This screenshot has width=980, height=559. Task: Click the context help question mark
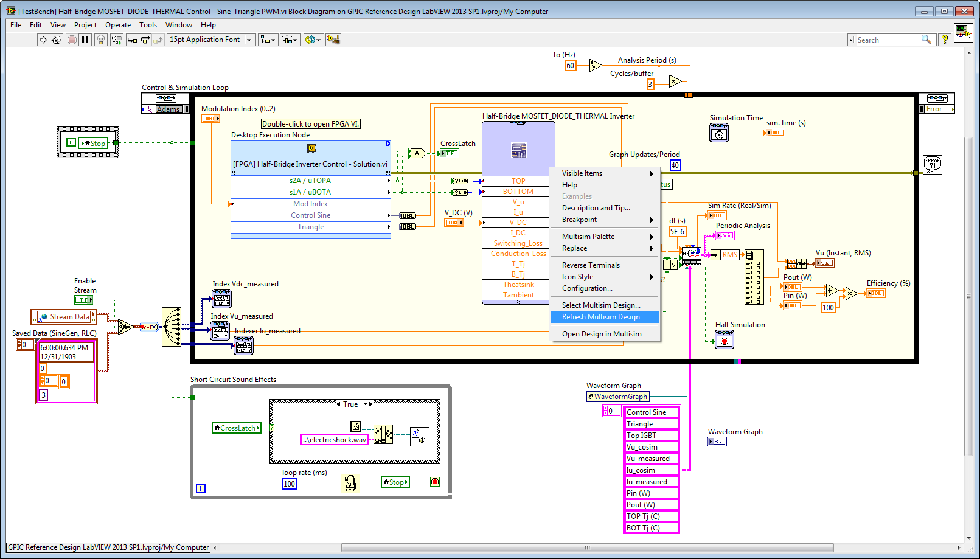(944, 40)
